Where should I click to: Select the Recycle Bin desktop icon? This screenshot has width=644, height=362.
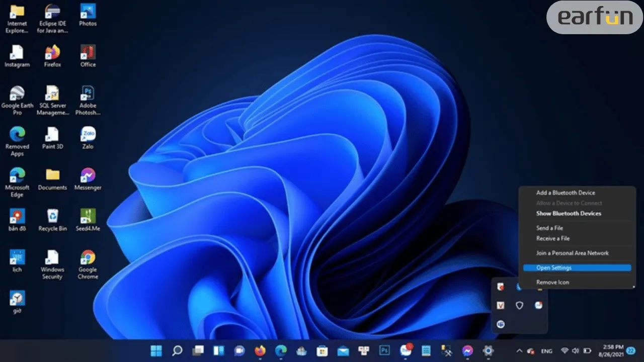[x=52, y=220]
